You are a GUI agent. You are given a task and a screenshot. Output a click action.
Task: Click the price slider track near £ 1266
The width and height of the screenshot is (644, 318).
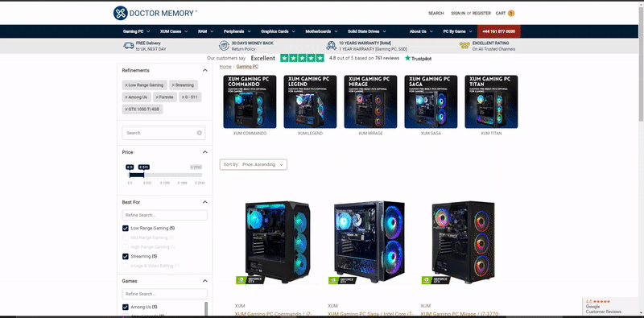(165, 175)
